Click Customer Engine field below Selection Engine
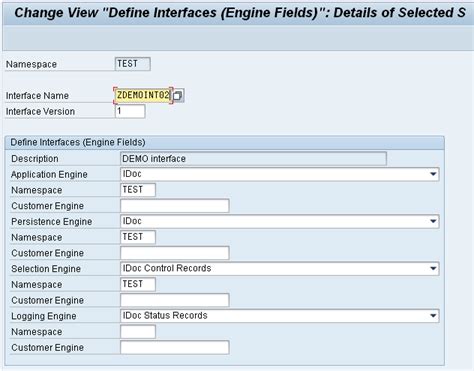Image resolution: width=474 pixels, height=371 pixels. click(x=175, y=300)
